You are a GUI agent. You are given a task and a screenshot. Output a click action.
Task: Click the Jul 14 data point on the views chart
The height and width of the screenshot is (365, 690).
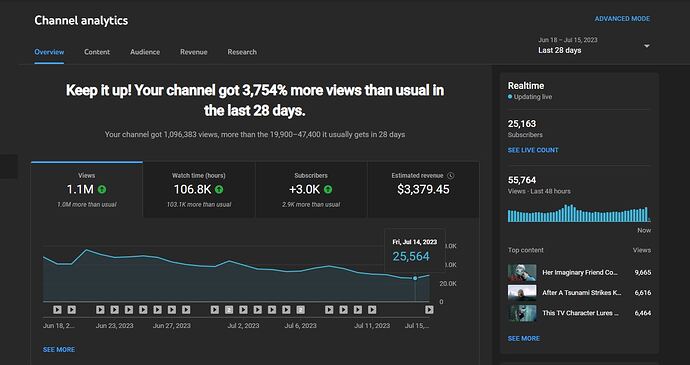[x=415, y=278]
